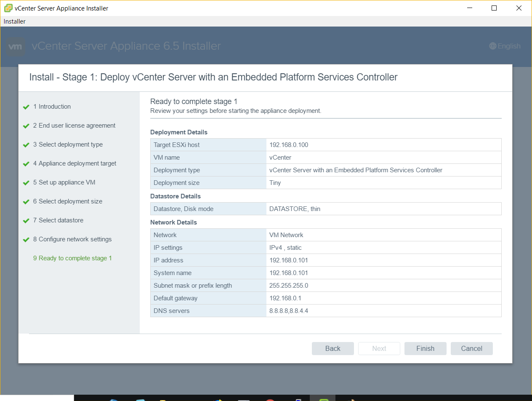Go to step 6 Select deployment size
Image resolution: width=532 pixels, height=401 pixels.
click(x=68, y=201)
